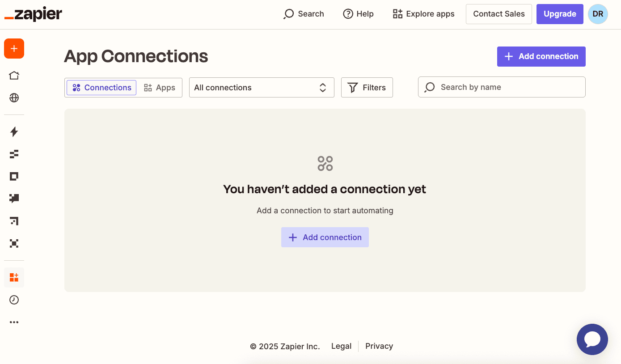Select the Zaps lightning bolt icon
Screen dimensions: 621x364
click(14, 132)
